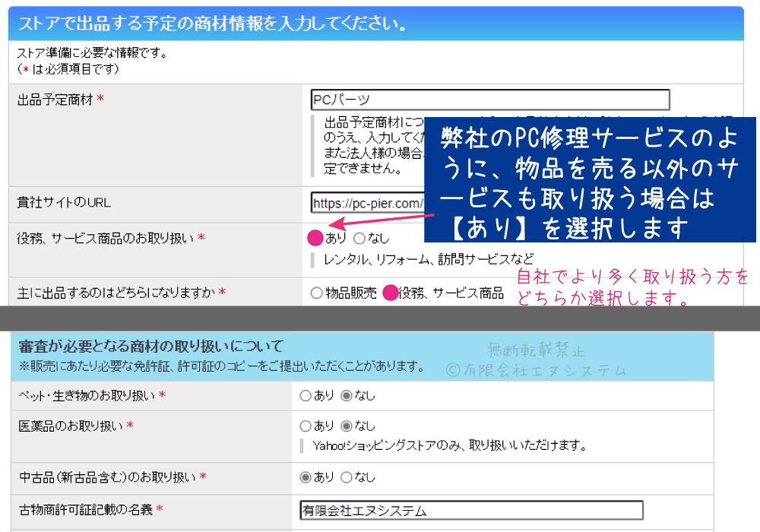Click the 貴社サイトのURL input field

click(x=367, y=203)
